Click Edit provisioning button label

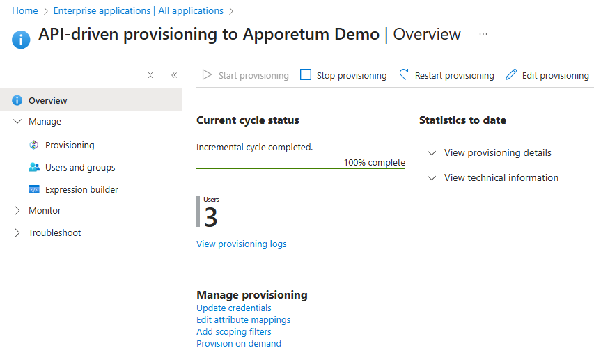(x=556, y=75)
